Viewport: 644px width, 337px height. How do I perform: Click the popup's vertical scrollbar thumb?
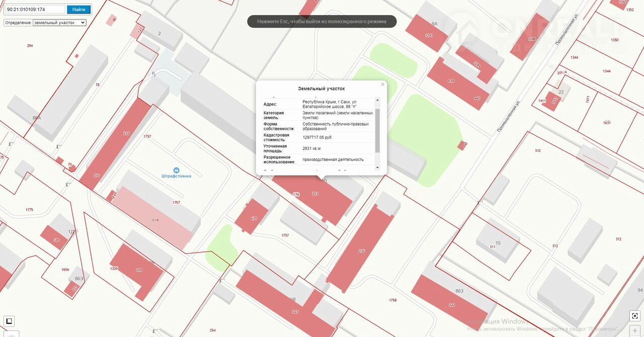377,131
